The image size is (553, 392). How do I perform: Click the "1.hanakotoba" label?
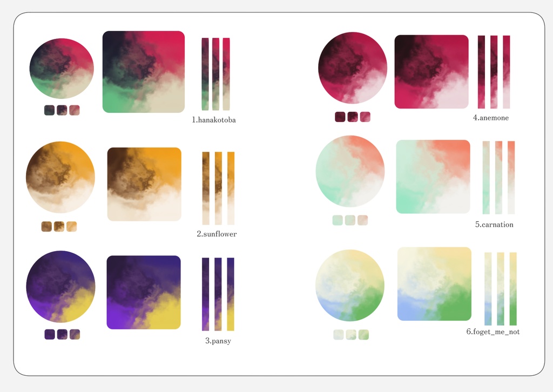tap(214, 120)
